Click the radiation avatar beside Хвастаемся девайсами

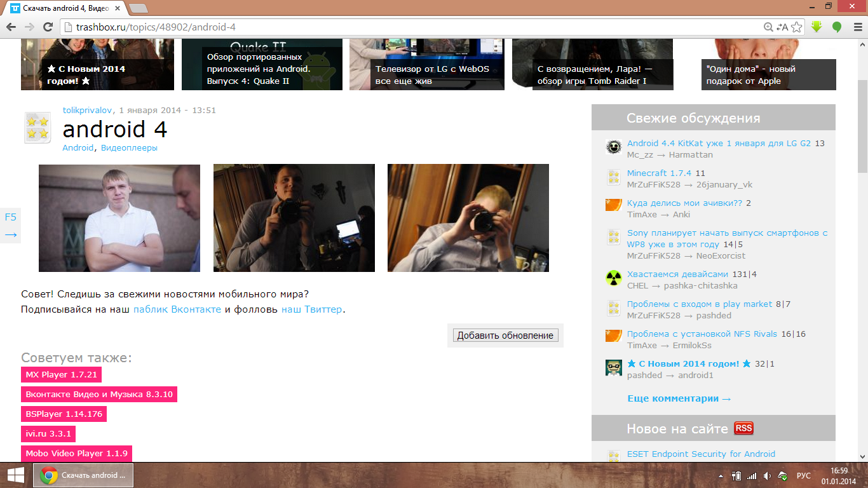pyautogui.click(x=613, y=278)
